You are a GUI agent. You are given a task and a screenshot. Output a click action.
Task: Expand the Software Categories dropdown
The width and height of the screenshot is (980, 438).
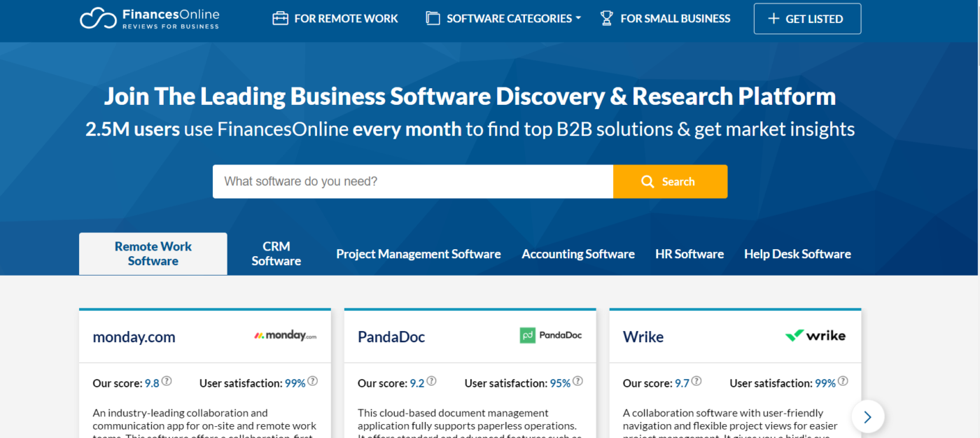coord(504,18)
